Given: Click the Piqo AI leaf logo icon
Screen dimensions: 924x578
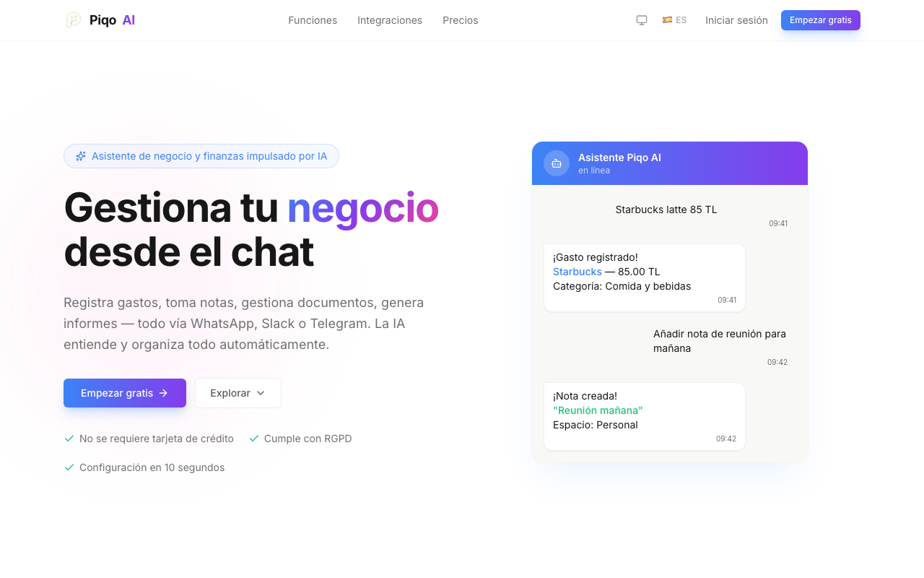Looking at the screenshot, I should coord(74,20).
